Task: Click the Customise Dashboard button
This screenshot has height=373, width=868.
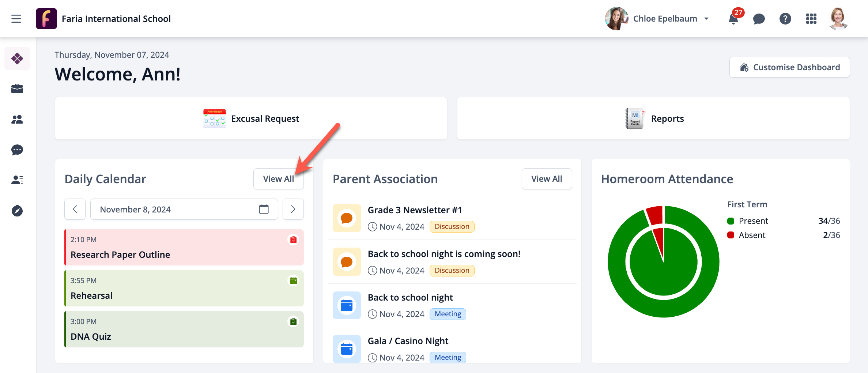Action: [x=789, y=67]
